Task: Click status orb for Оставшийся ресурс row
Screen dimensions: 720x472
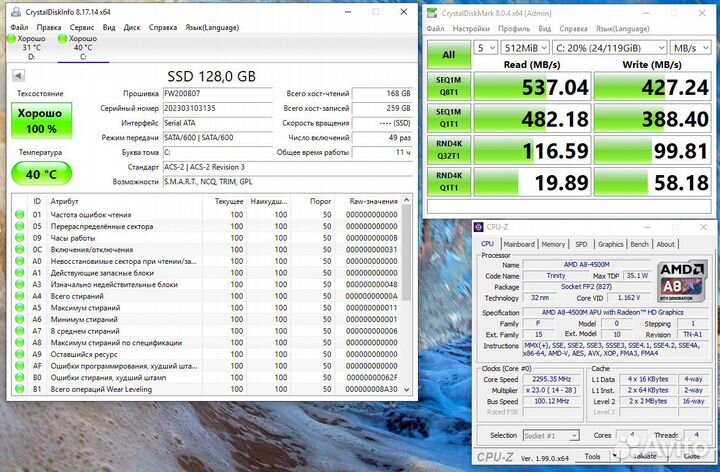Action: pos(19,354)
